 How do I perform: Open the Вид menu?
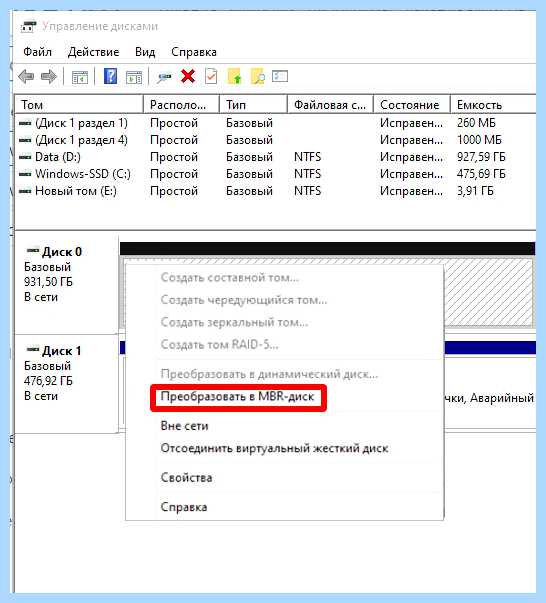[145, 52]
